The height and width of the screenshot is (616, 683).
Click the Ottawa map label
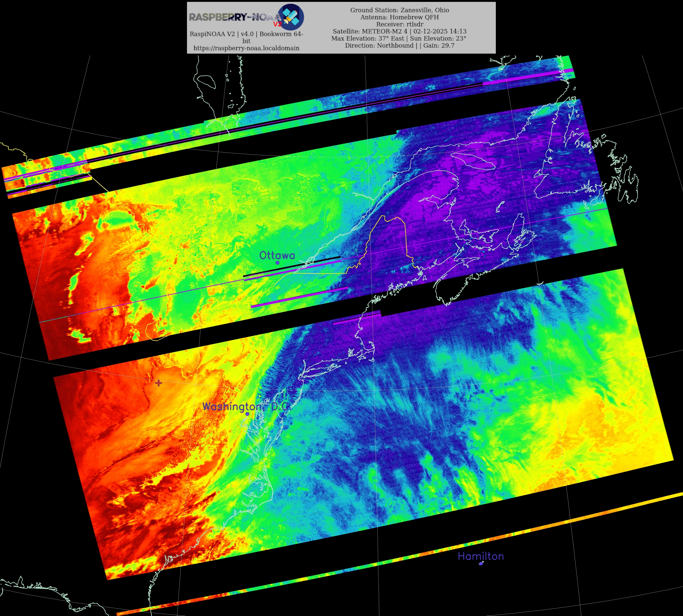(x=277, y=255)
